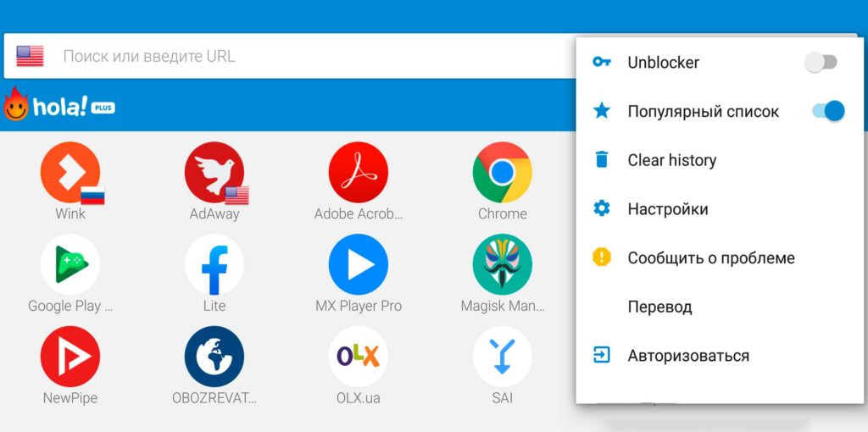Enable the Unblocker switch
Screen dimensions: 868x432
tap(821, 62)
